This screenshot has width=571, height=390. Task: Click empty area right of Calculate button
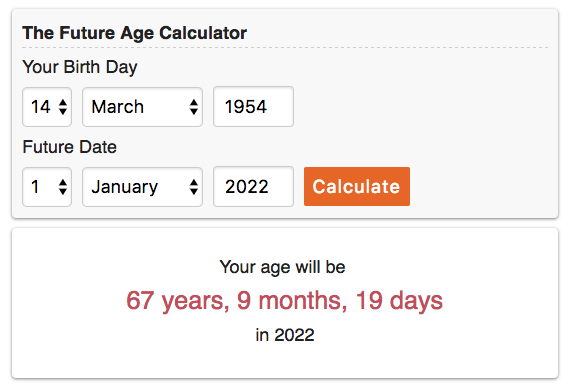pos(481,186)
